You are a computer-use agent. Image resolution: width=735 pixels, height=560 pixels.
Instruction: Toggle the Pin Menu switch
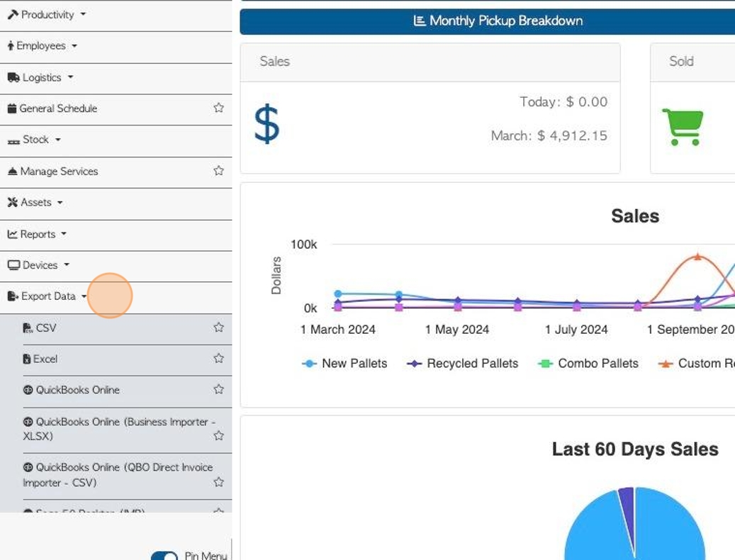164,556
